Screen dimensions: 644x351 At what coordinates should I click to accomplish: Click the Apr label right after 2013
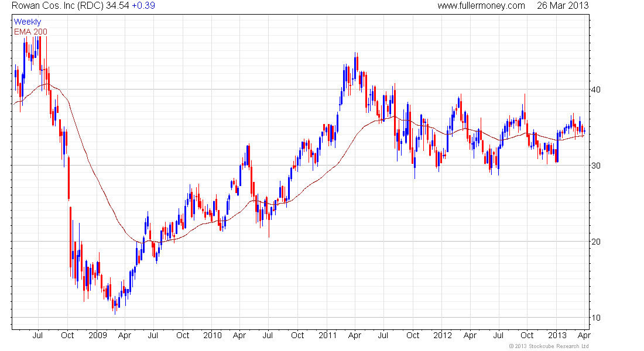584,335
